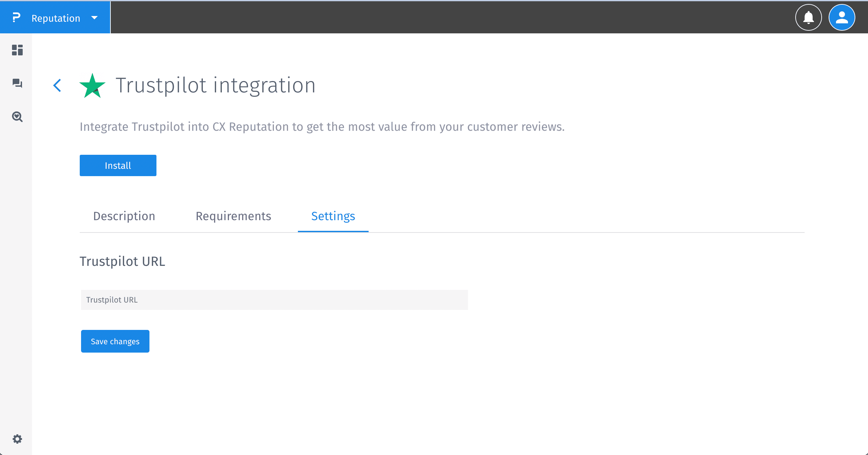Viewport: 868px width, 455px height.
Task: Click the green Trustpilot star logo
Action: click(x=92, y=86)
